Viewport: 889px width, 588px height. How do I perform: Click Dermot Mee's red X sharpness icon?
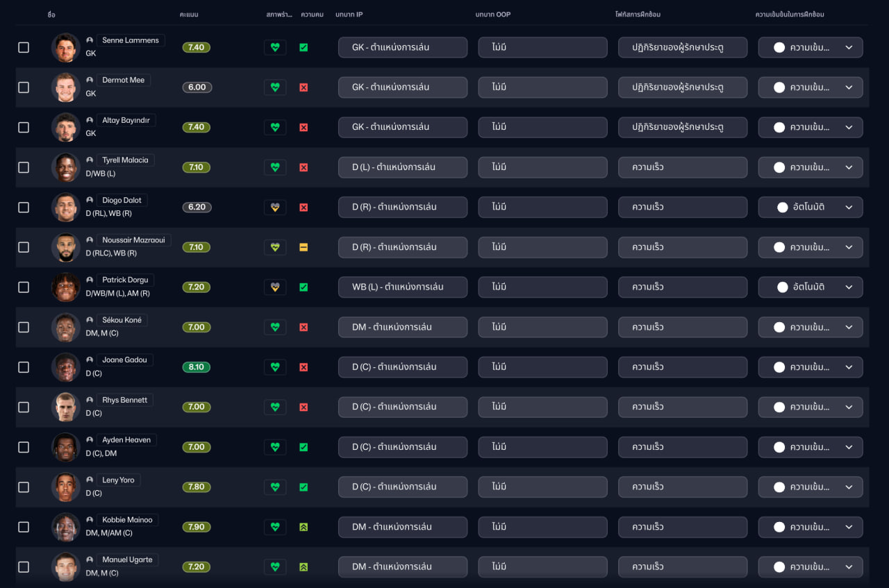pyautogui.click(x=304, y=87)
